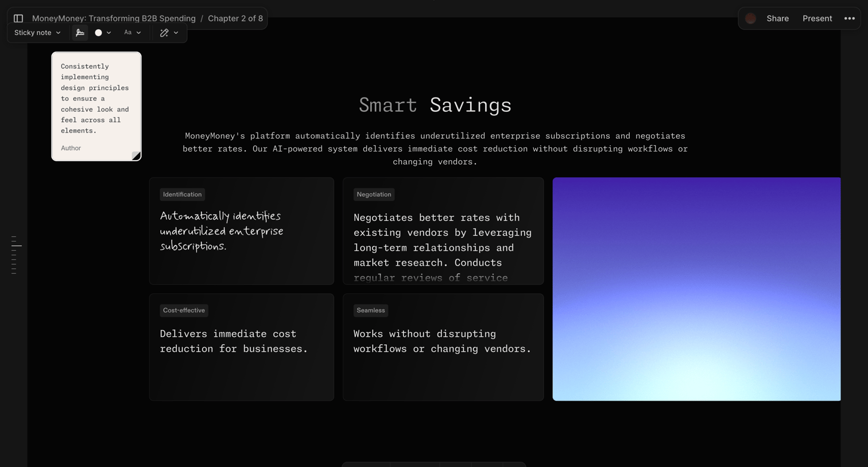Toggle the sidebar panel icon

[x=18, y=18]
